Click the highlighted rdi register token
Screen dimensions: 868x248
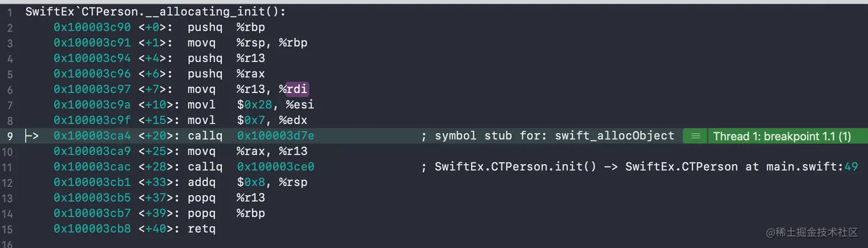[297, 89]
